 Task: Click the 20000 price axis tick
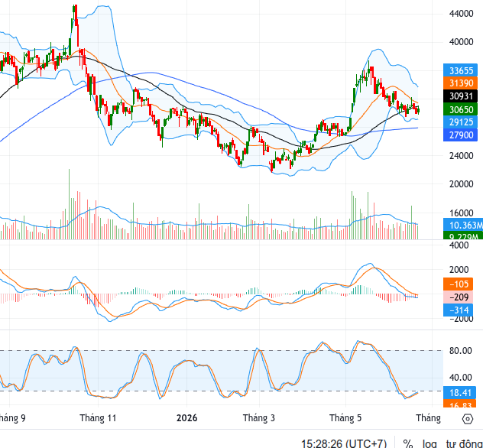pos(461,184)
